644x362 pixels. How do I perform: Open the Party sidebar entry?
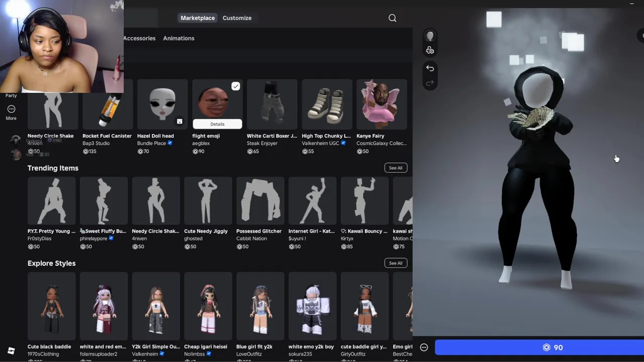tap(11, 96)
